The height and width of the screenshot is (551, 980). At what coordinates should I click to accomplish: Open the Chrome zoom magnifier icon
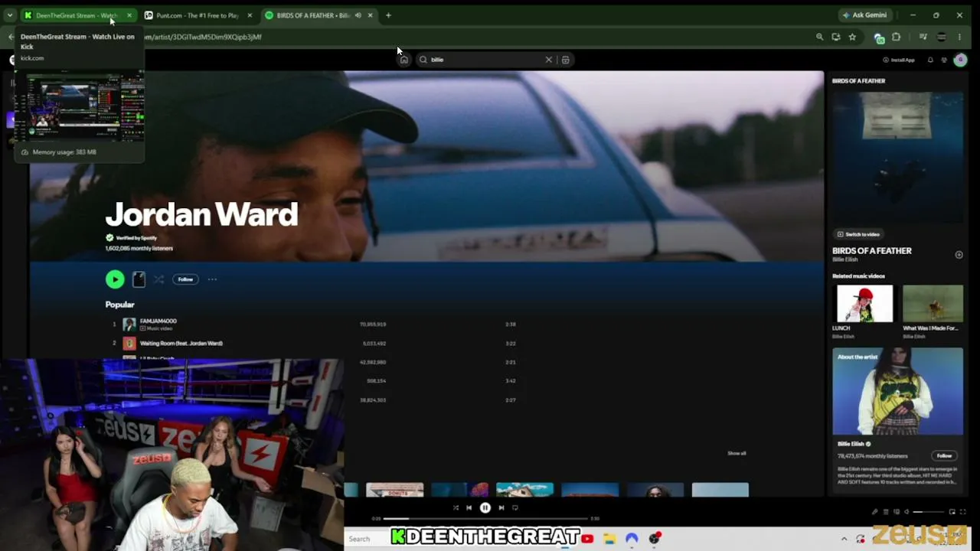pos(819,37)
